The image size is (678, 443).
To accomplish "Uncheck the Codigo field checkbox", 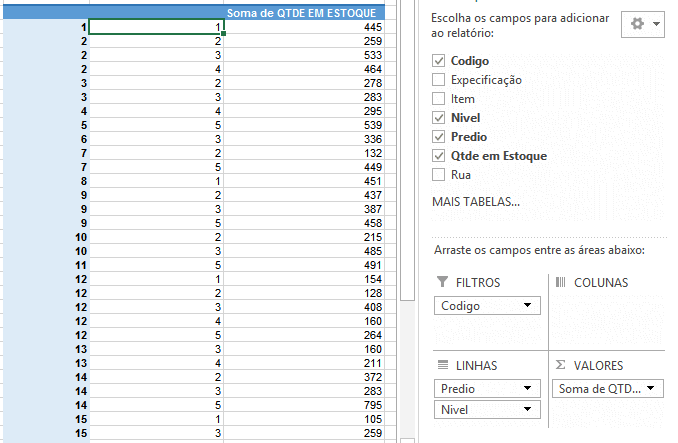I will [438, 61].
